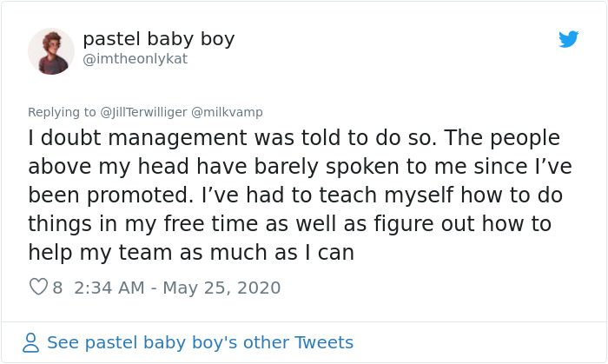This screenshot has width=608, height=364.
Task: Click the 'Replying to' label
Action: [x=63, y=112]
